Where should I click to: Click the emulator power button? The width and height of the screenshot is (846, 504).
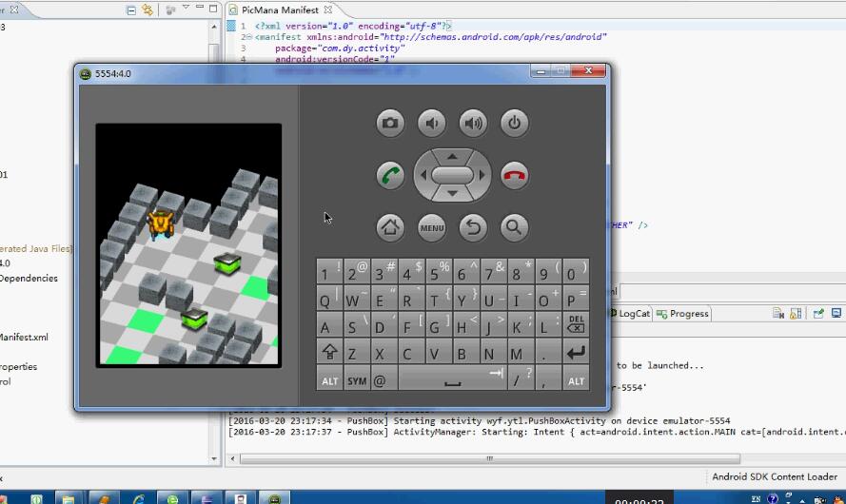pos(514,123)
